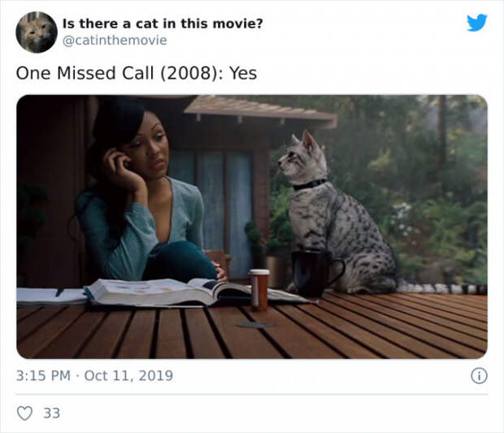
Task: Click the blue Twitter bird logo
Action: pyautogui.click(x=476, y=23)
